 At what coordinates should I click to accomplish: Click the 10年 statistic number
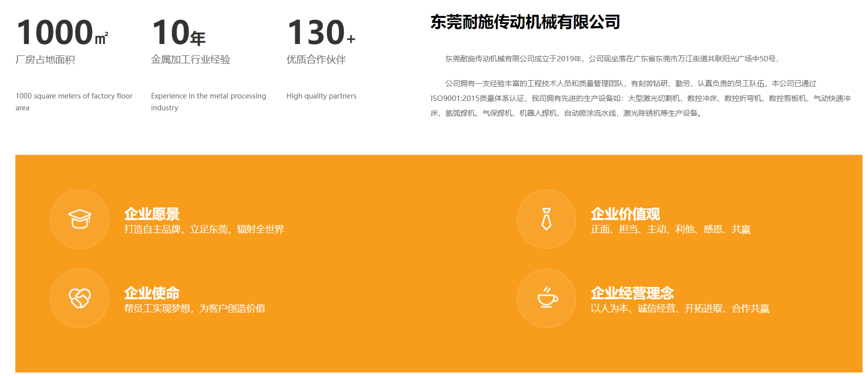click(x=179, y=33)
